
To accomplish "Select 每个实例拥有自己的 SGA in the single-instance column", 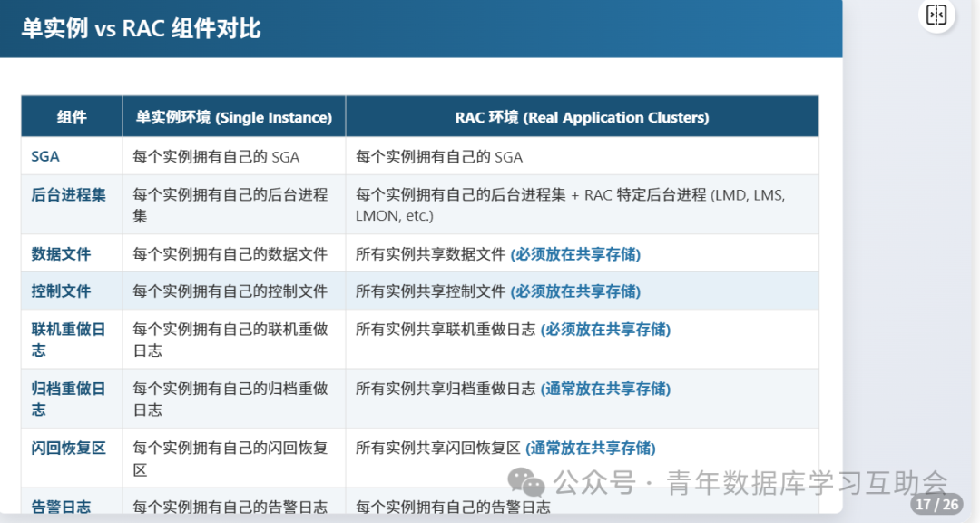I will (216, 156).
